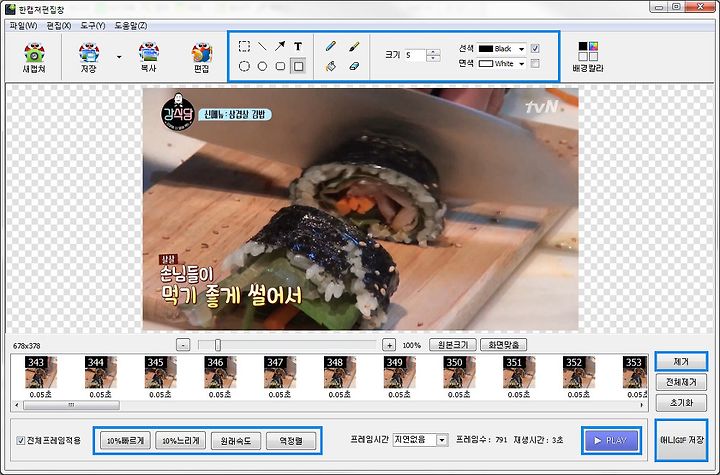Click the 애니GIF 저장 save button
Screen dimensions: 720x475
[681, 440]
